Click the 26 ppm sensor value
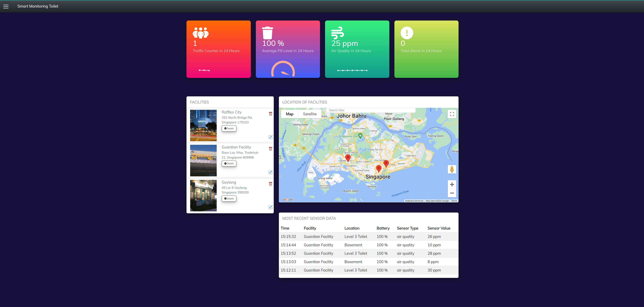 434,237
